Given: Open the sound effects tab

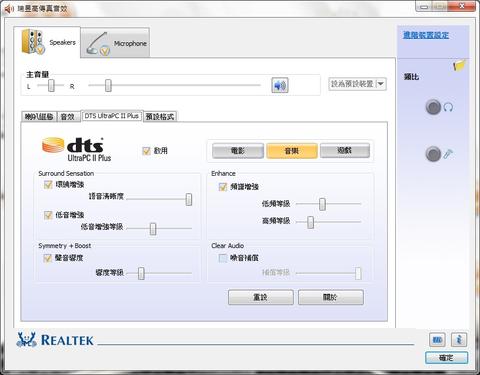Looking at the screenshot, I should pyautogui.click(x=68, y=116).
